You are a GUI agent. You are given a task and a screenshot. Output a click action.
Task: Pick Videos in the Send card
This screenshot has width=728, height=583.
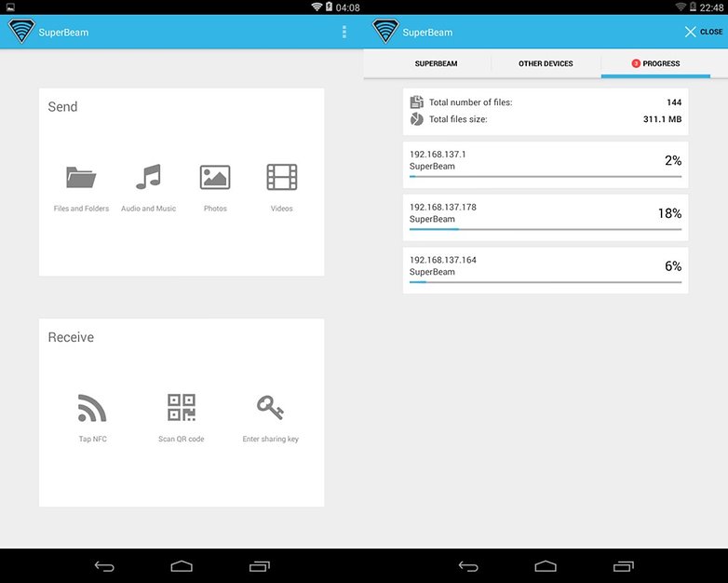pyautogui.click(x=282, y=188)
